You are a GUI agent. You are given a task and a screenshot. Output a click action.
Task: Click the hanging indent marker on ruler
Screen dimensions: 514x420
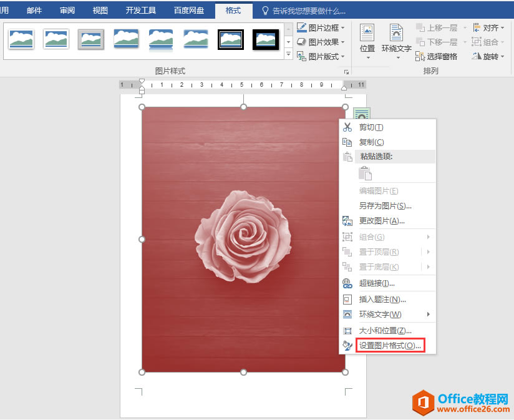tap(142, 87)
